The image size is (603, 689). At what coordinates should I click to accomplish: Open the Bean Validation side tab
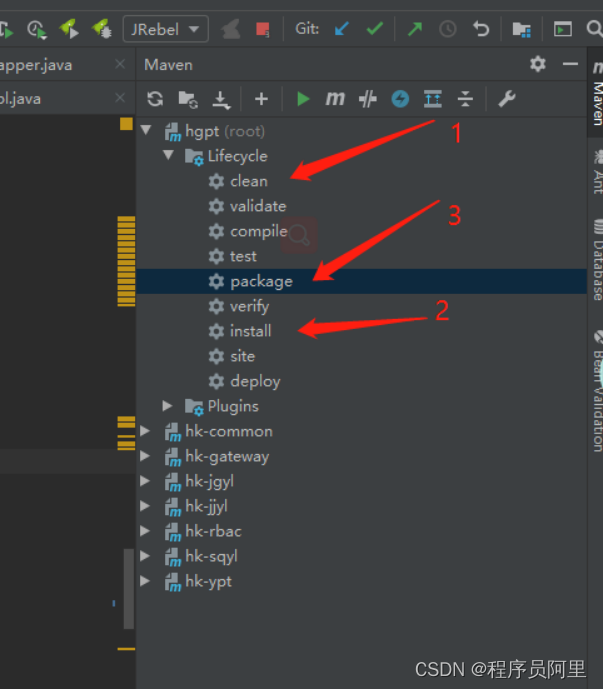pos(597,391)
